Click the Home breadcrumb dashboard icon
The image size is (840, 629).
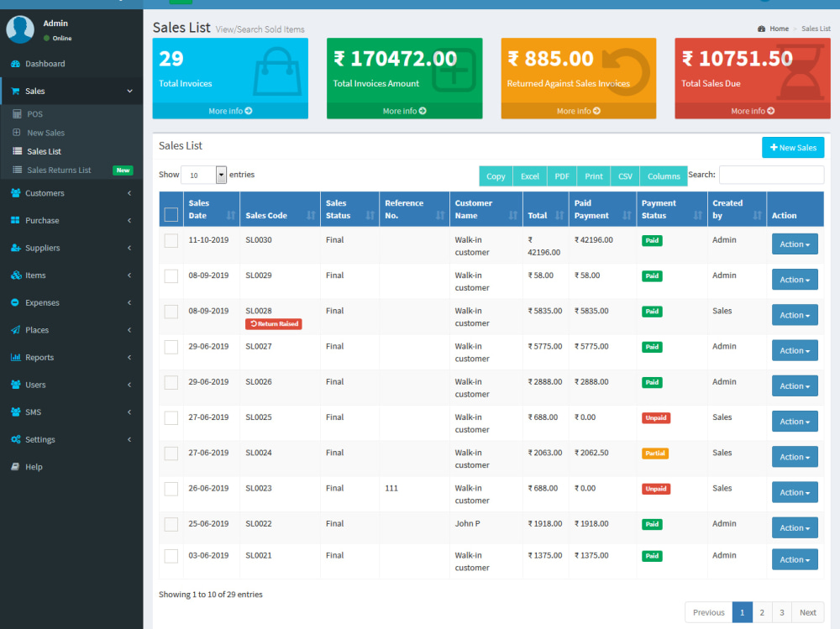[761, 29]
